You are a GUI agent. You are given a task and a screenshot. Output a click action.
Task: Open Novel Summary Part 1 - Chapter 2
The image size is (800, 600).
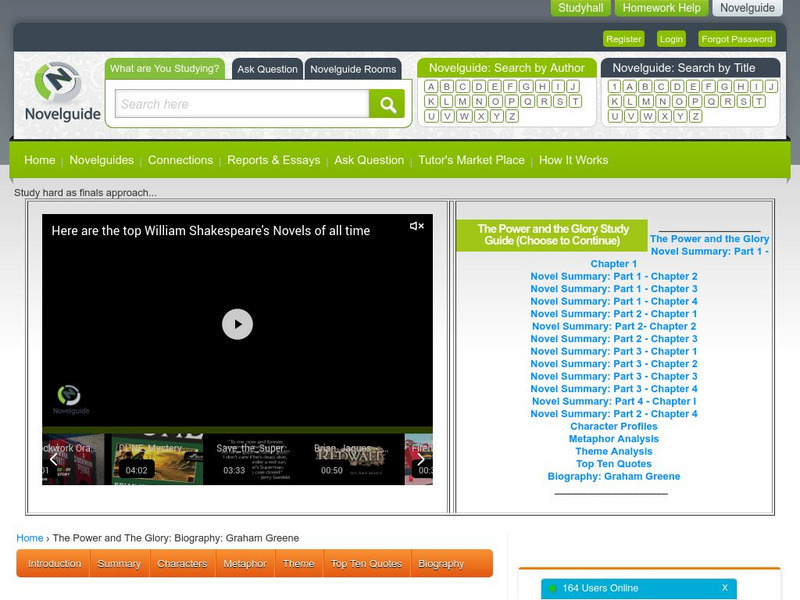click(x=614, y=277)
